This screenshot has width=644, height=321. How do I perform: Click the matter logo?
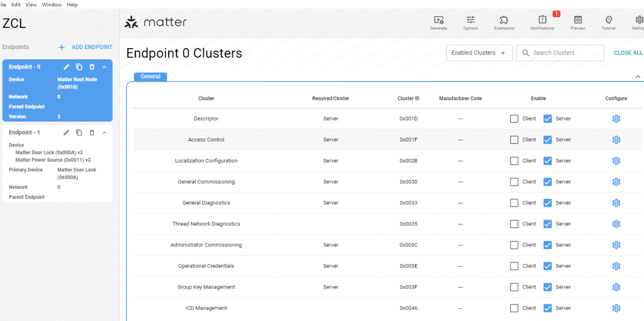(155, 22)
